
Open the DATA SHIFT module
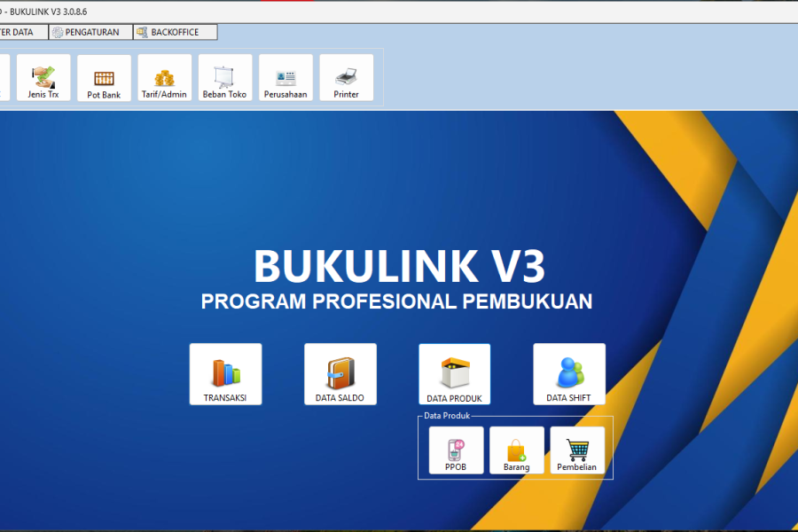click(569, 374)
